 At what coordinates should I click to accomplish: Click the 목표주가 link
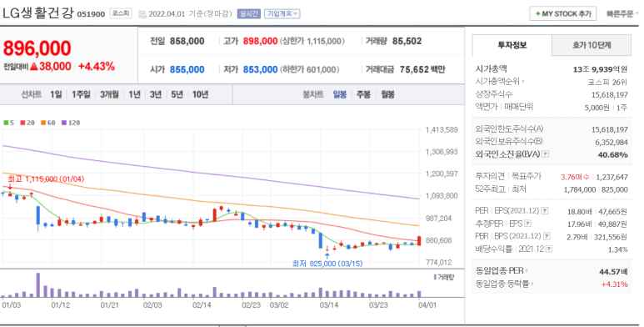click(527, 177)
